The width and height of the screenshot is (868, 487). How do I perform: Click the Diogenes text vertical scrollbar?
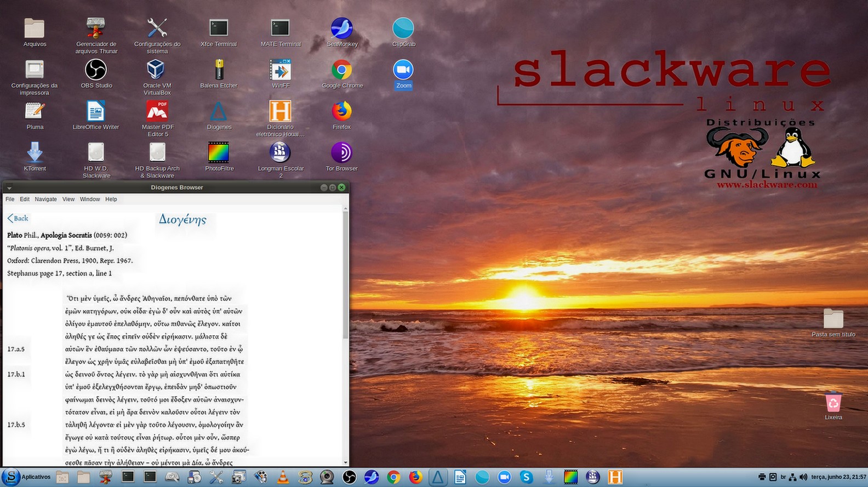coord(345,274)
